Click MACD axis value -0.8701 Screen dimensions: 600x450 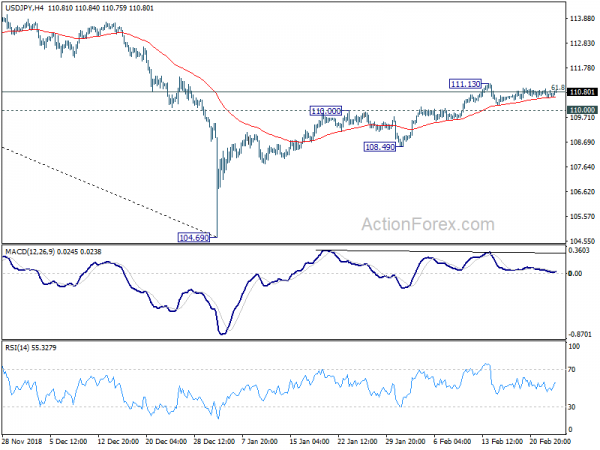[x=580, y=334]
